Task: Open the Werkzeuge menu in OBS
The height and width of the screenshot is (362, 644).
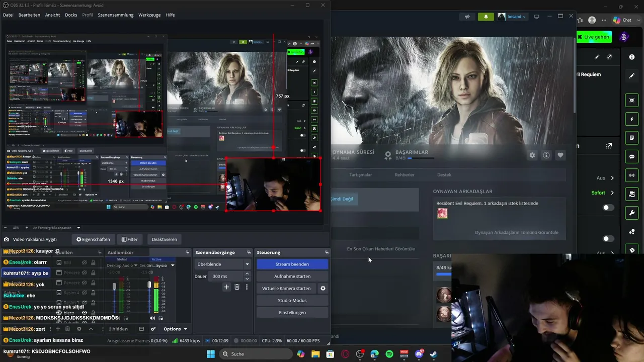Action: (x=149, y=15)
